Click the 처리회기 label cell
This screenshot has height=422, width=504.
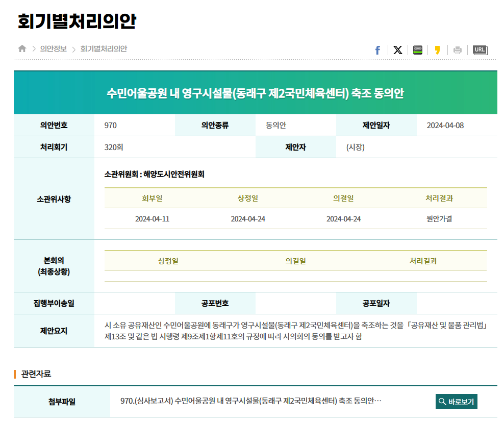54,147
